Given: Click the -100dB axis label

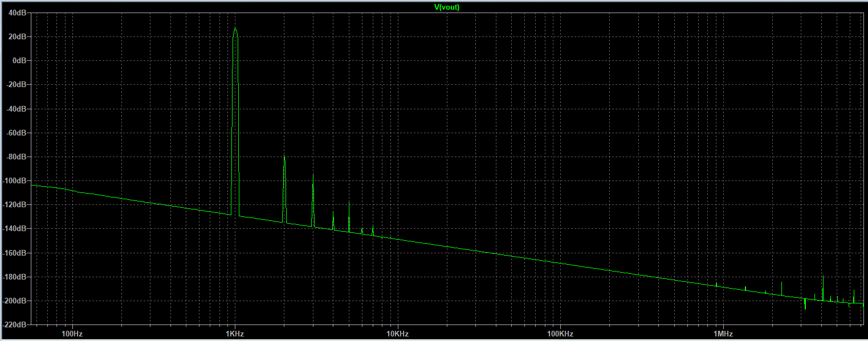Looking at the screenshot, I should 15,180.
